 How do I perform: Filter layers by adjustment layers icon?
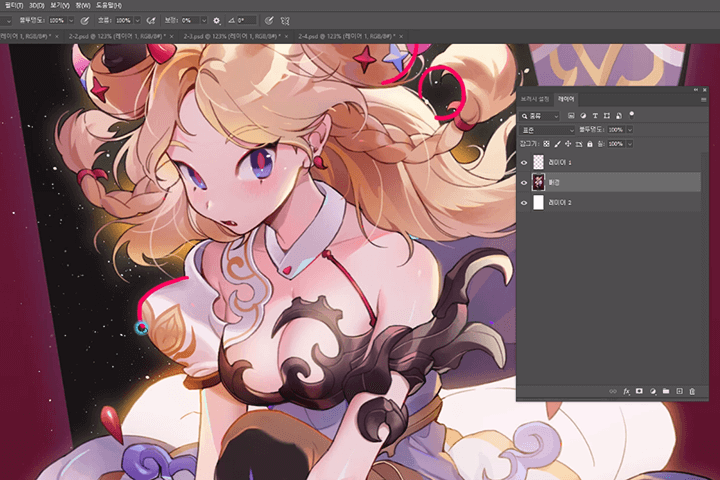pos(583,116)
